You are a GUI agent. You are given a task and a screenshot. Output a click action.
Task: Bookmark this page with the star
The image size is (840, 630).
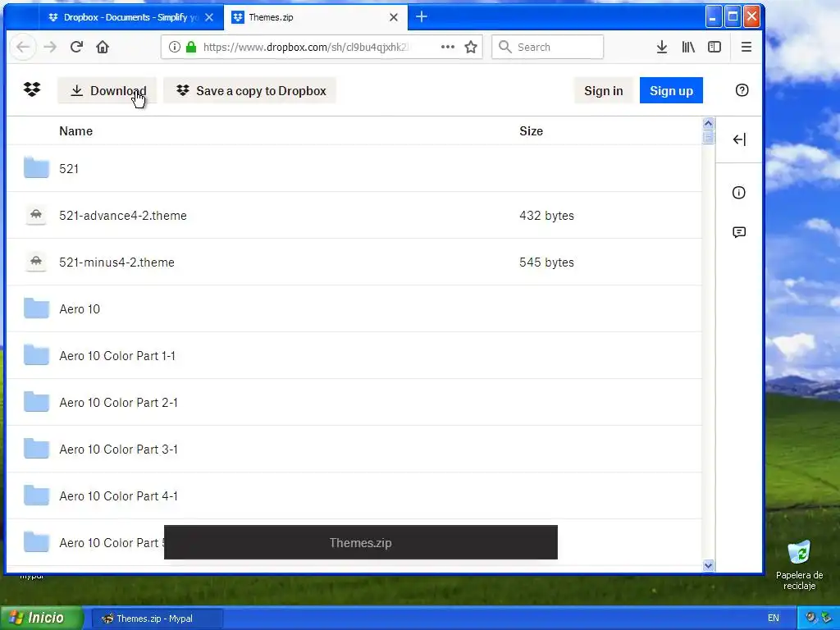(471, 47)
